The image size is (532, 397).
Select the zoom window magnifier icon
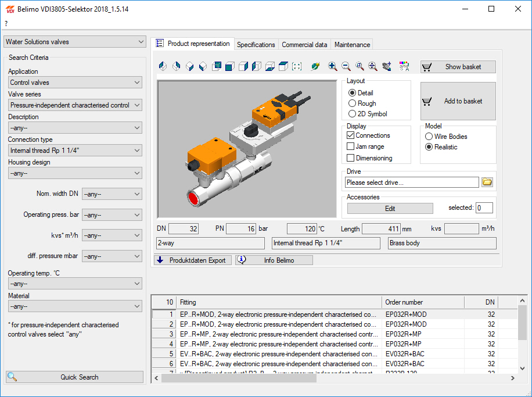pyautogui.click(x=360, y=67)
